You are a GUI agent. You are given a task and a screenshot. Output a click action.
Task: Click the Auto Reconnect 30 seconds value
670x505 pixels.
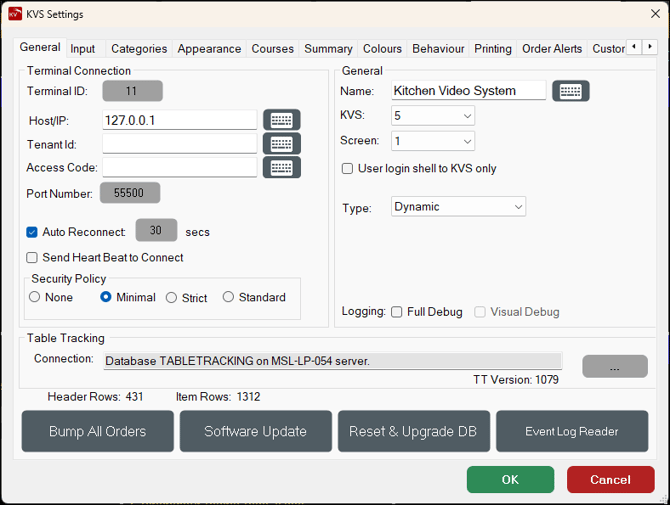(156, 230)
